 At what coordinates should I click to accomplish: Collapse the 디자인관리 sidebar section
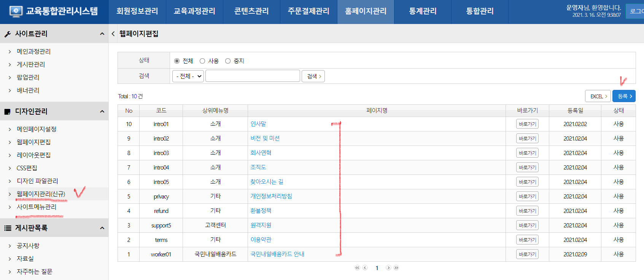102,112
